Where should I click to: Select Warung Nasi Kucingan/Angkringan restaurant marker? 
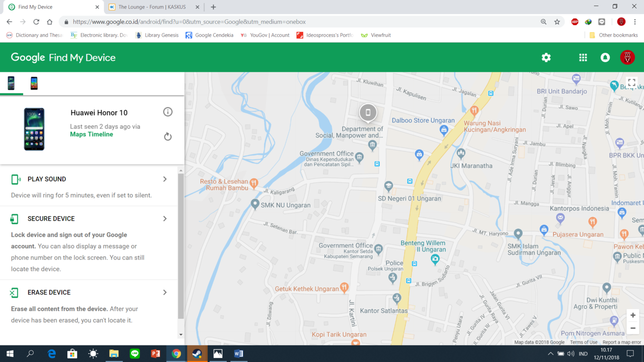tap(473, 110)
